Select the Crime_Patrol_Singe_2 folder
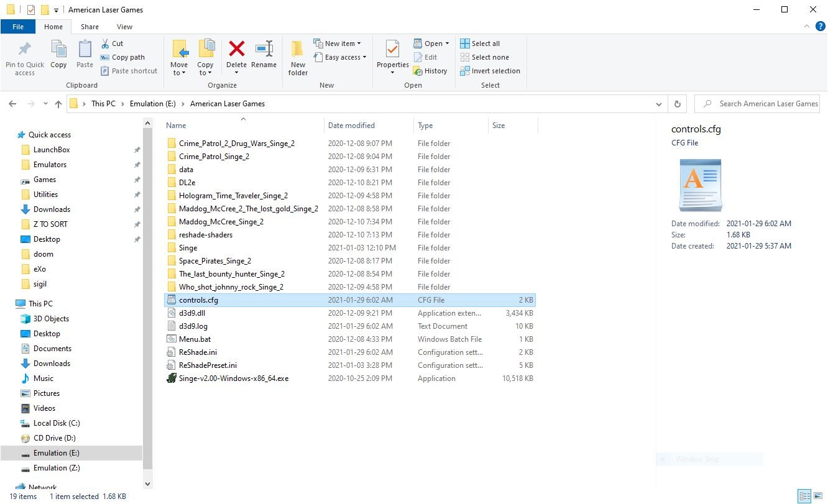The width and height of the screenshot is (828, 504). (x=214, y=157)
